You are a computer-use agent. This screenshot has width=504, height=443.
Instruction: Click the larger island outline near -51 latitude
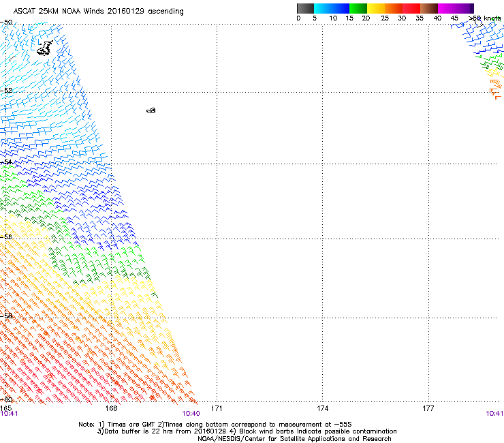click(44, 48)
